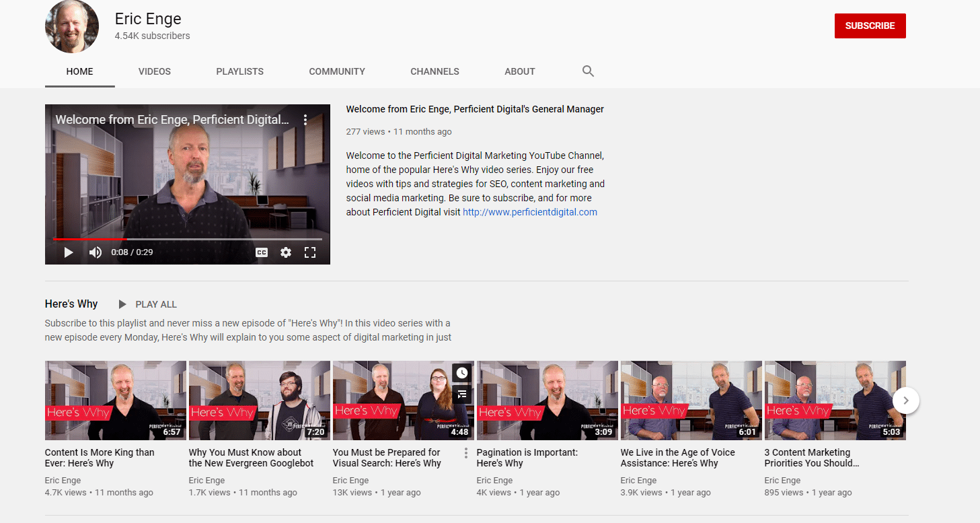
Task: Subscribe to the Eric Enge channel
Action: pos(870,26)
